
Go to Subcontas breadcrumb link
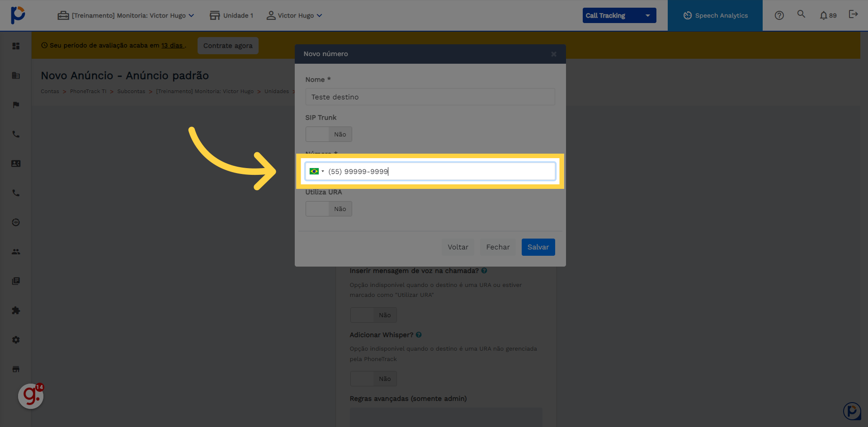(x=131, y=91)
